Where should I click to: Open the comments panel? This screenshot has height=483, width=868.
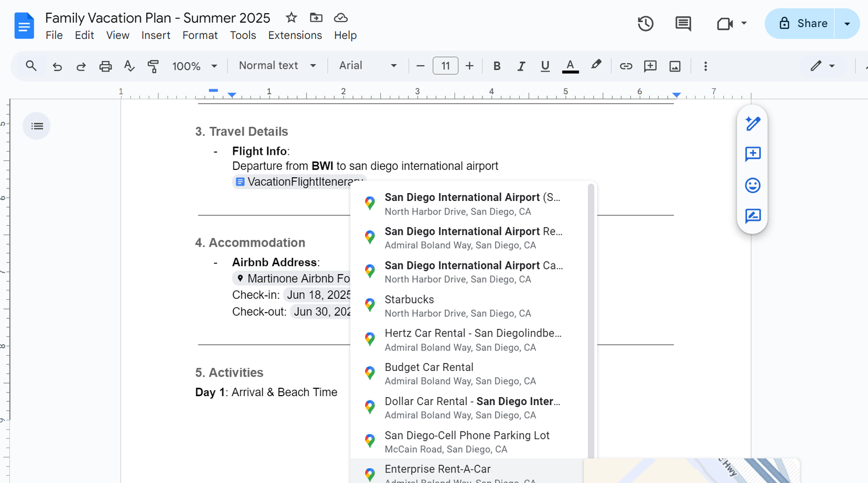click(682, 24)
